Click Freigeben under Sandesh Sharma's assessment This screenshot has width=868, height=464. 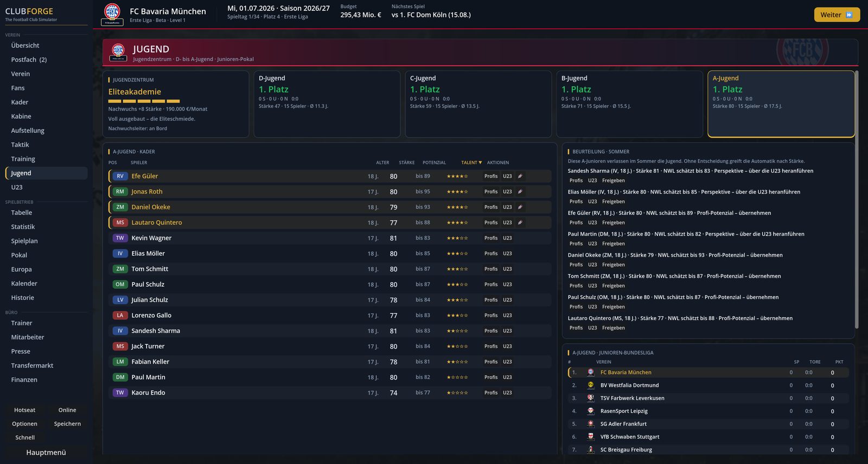tap(614, 181)
